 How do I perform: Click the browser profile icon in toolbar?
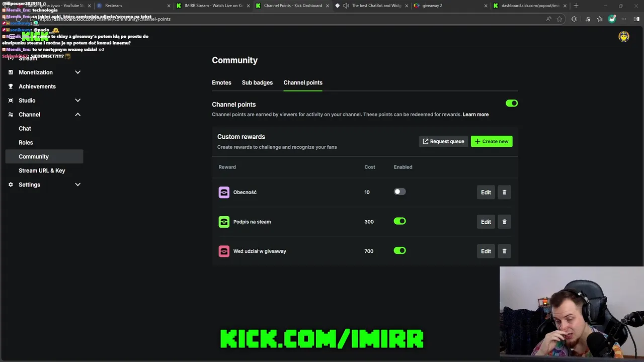pos(612,19)
